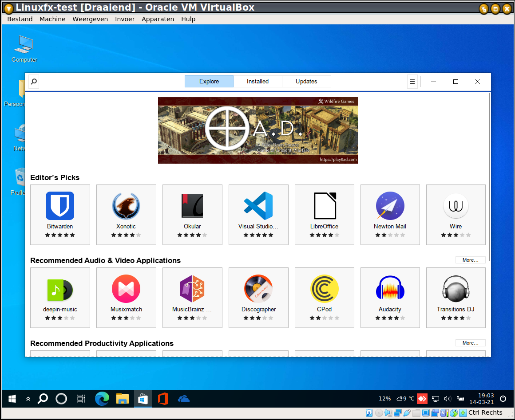Open the red AnyDesk tray icon
The image size is (515, 420).
[x=422, y=399]
